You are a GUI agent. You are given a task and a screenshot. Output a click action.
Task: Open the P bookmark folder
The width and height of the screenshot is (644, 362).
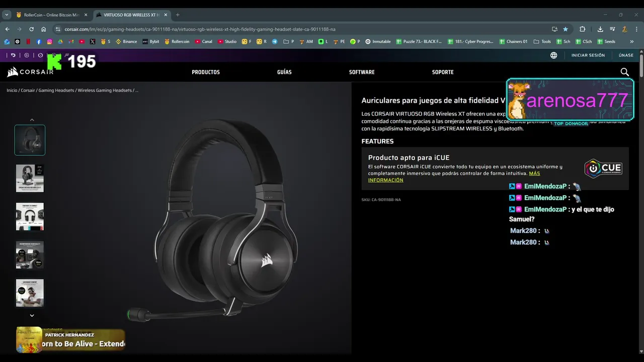288,42
